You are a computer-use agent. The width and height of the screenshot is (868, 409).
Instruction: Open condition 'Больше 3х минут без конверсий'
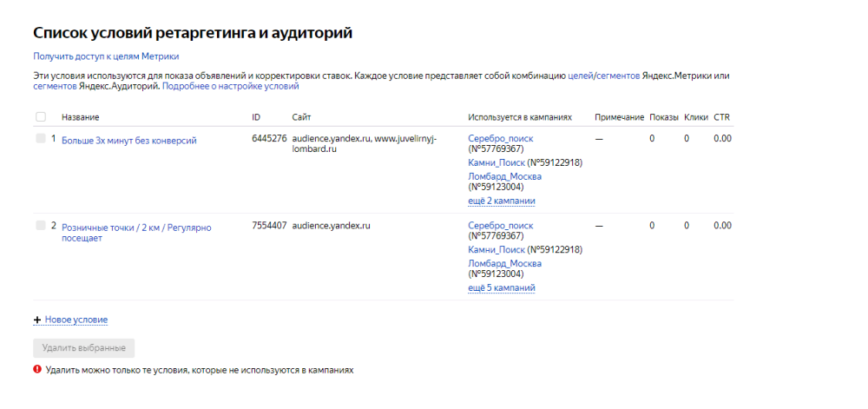[128, 141]
